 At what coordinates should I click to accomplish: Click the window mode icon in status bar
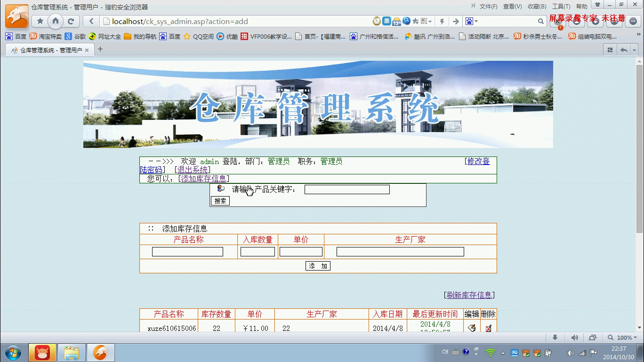pos(592,337)
